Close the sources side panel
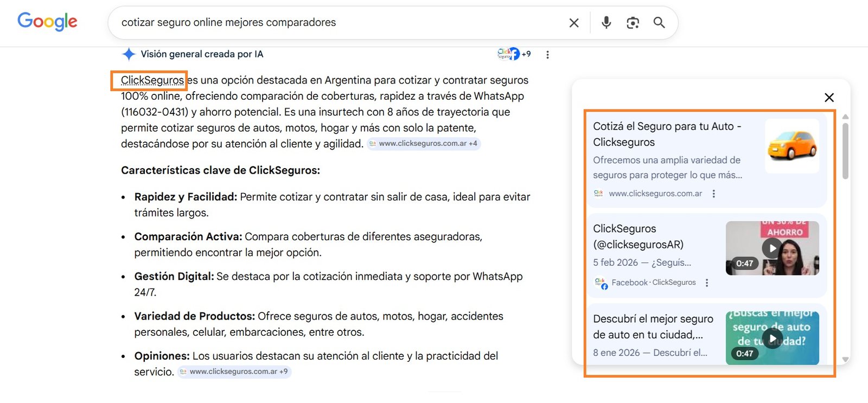This screenshot has height=403, width=868. (829, 98)
